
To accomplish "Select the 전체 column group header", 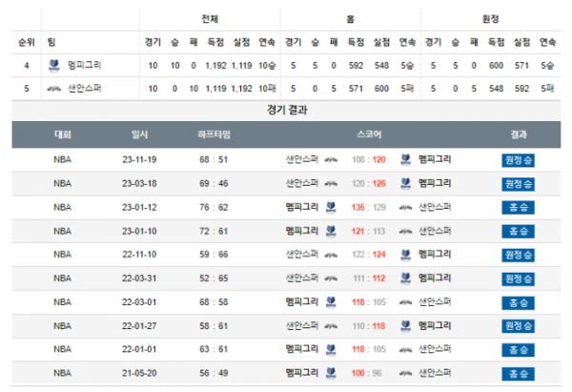I will [x=209, y=19].
